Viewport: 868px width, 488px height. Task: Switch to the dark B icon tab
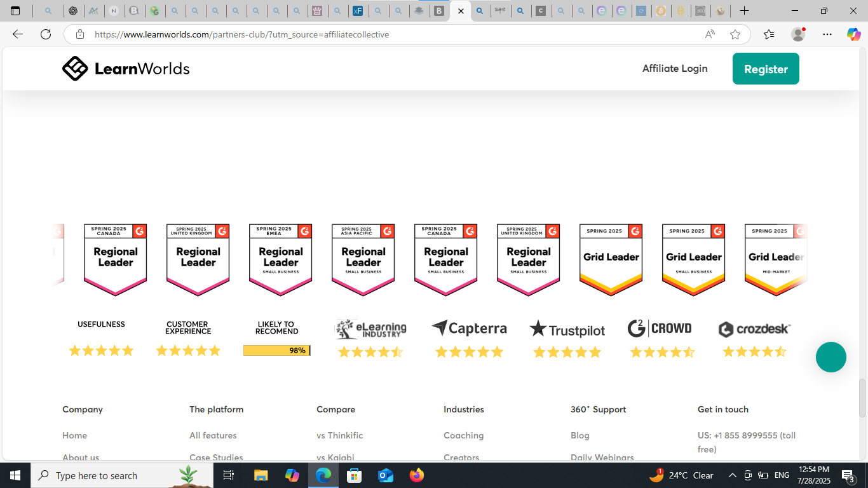coord(439,11)
